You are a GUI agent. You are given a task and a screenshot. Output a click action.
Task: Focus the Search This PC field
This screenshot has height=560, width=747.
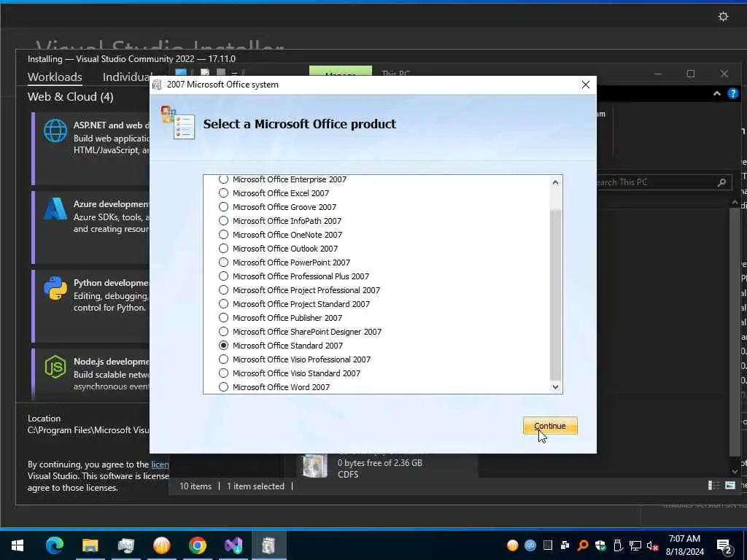(662, 182)
